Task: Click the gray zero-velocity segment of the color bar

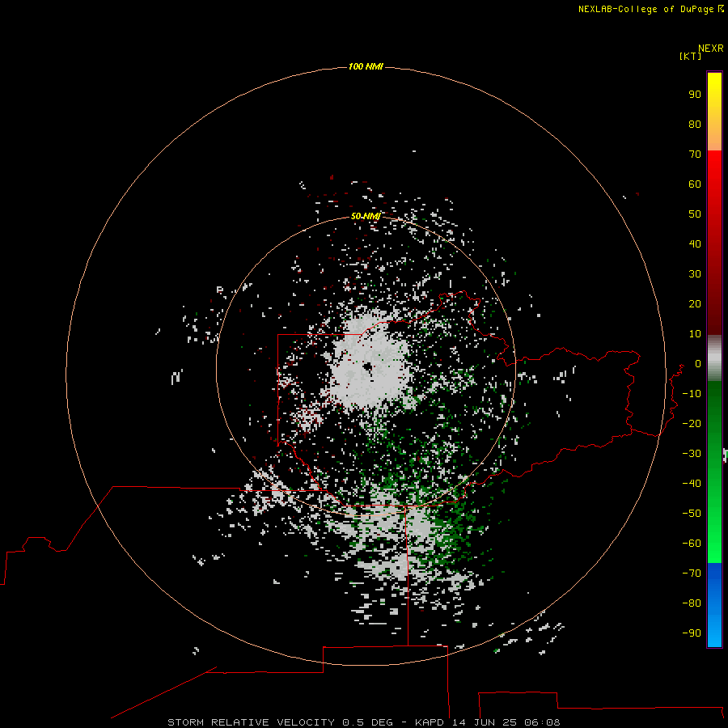Action: pyautogui.click(x=714, y=358)
